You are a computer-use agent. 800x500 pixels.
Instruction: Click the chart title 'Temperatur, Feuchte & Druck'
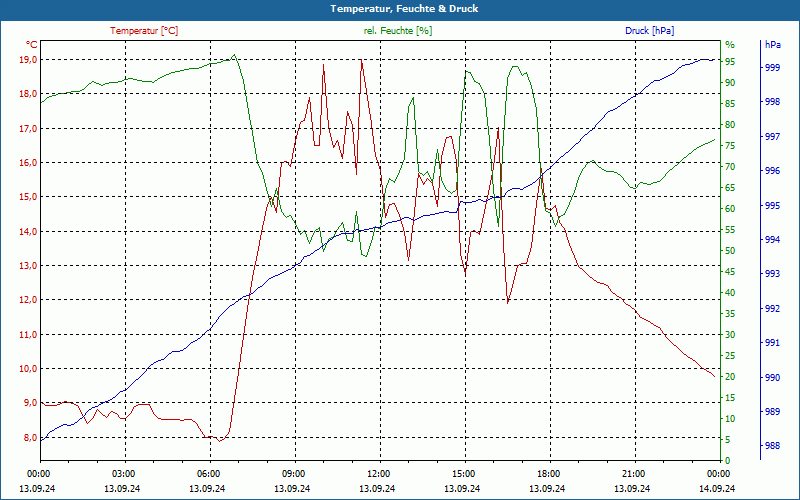(x=404, y=9)
